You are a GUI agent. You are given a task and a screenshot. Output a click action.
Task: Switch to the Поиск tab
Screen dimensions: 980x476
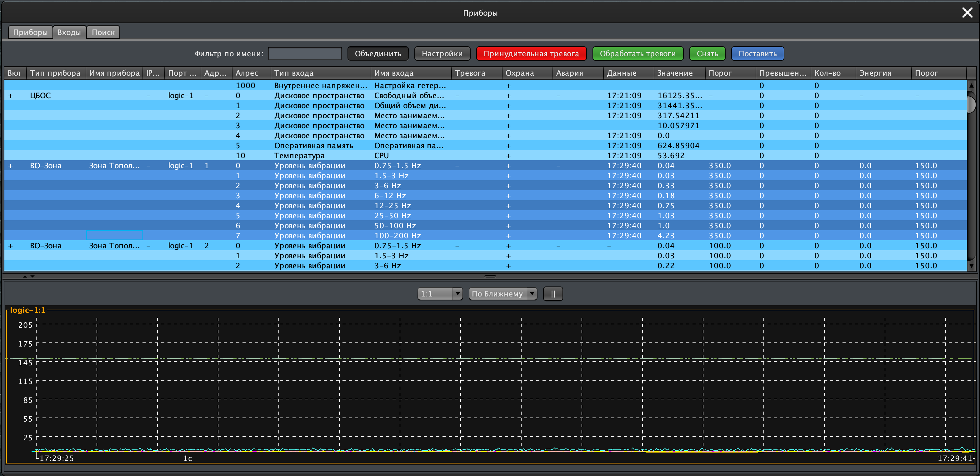[103, 32]
